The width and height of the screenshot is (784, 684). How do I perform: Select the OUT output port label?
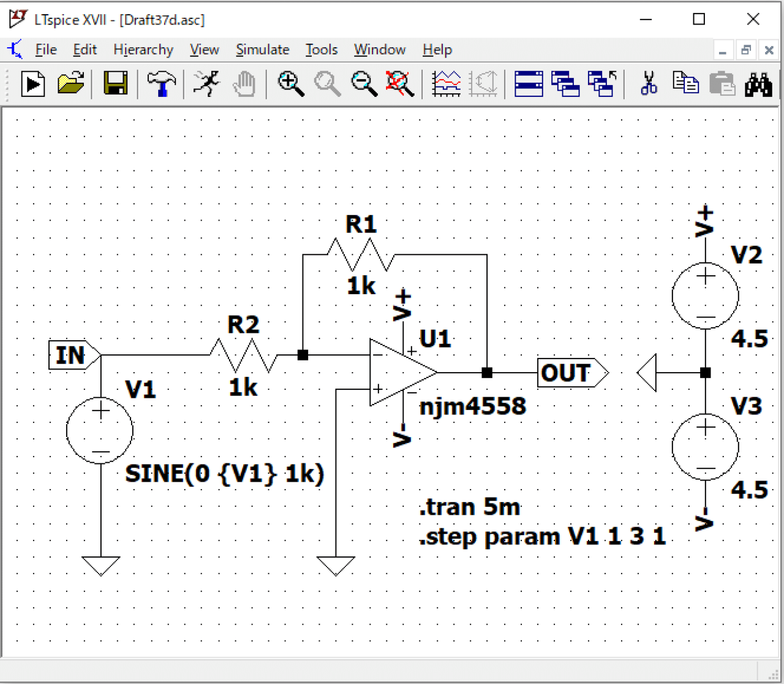(573, 373)
